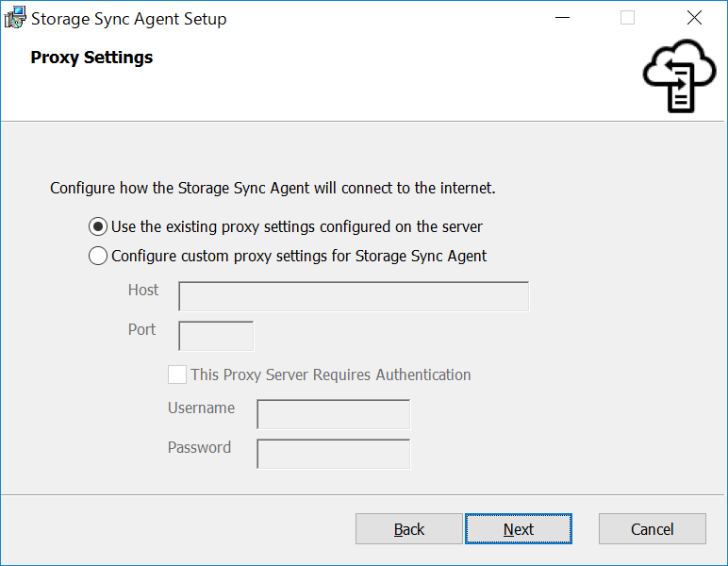728x566 pixels.
Task: Click the 'Proxy Settings' heading
Action: [91, 58]
